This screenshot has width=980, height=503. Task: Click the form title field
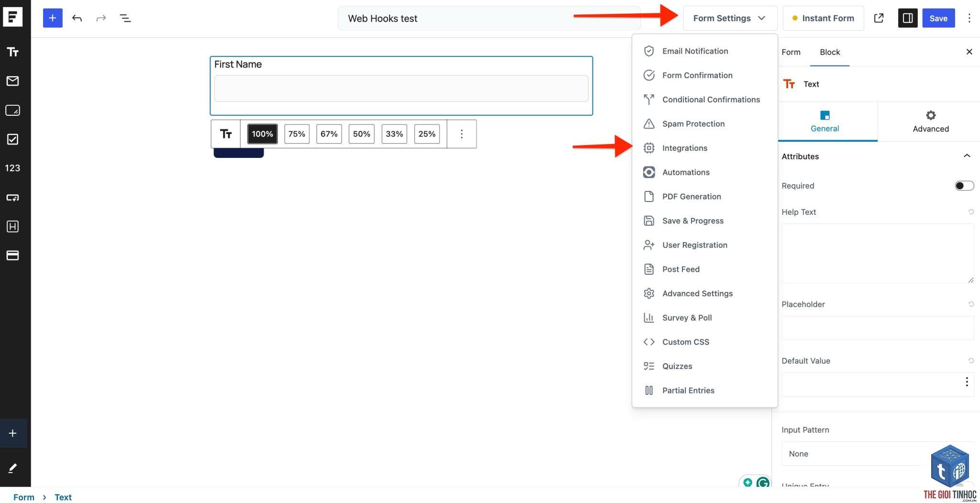click(x=489, y=18)
